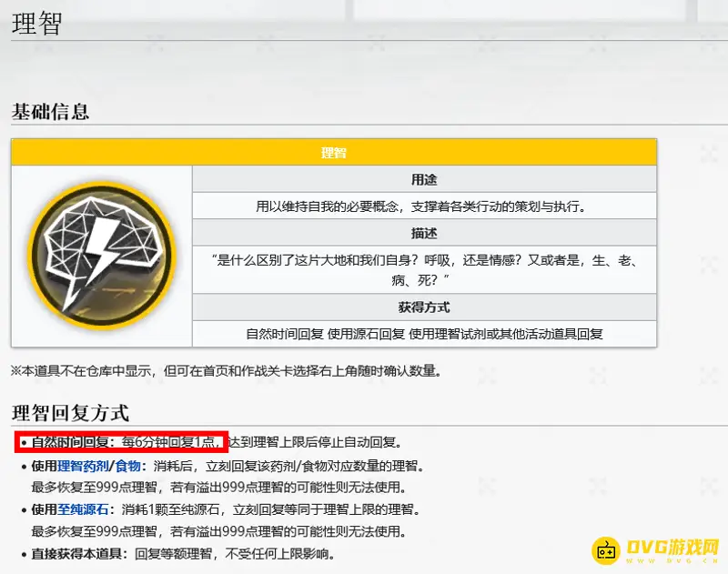
Task: Click the text 用以维持自我的必要概念
Action: 328,206
